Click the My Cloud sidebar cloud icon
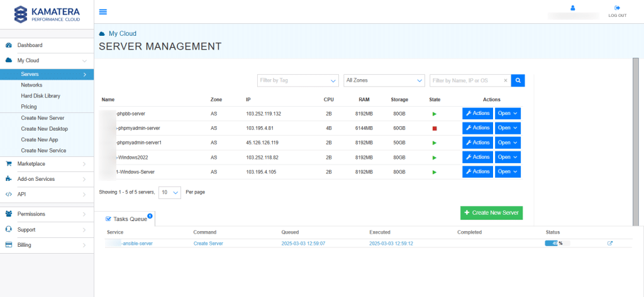 (x=9, y=60)
